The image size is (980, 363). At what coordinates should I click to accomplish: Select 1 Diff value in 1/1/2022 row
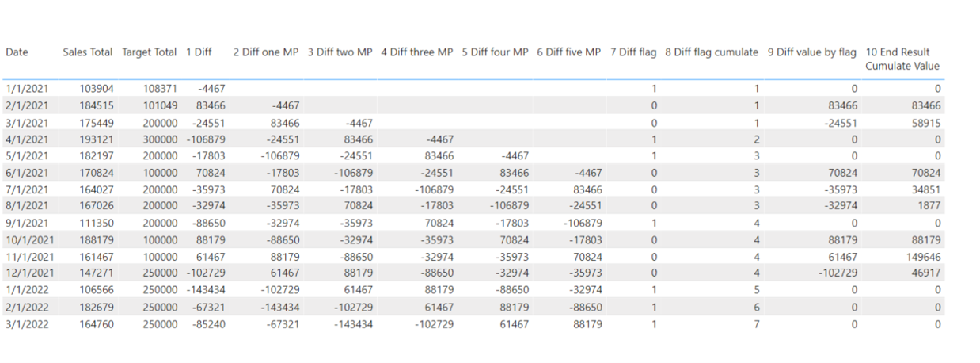tap(206, 290)
